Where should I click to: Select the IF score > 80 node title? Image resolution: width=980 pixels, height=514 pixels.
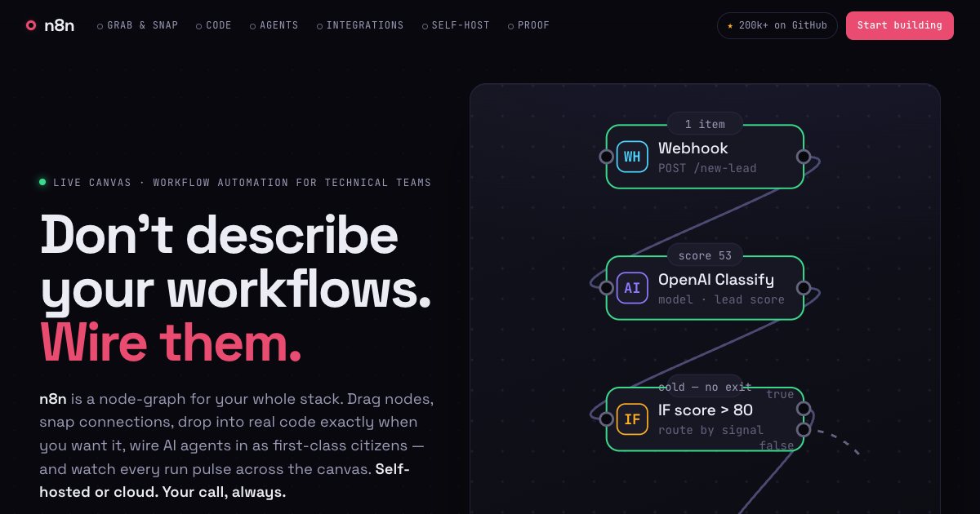706,410
